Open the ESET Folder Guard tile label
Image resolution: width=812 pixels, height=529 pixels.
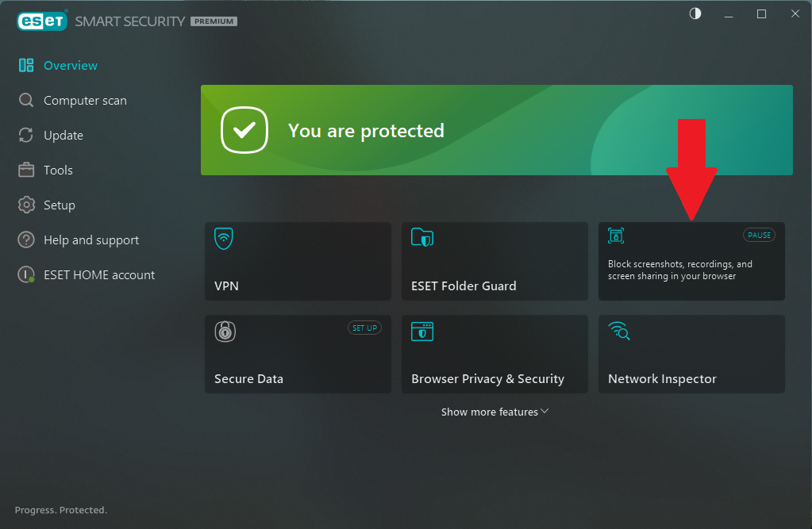click(x=464, y=286)
